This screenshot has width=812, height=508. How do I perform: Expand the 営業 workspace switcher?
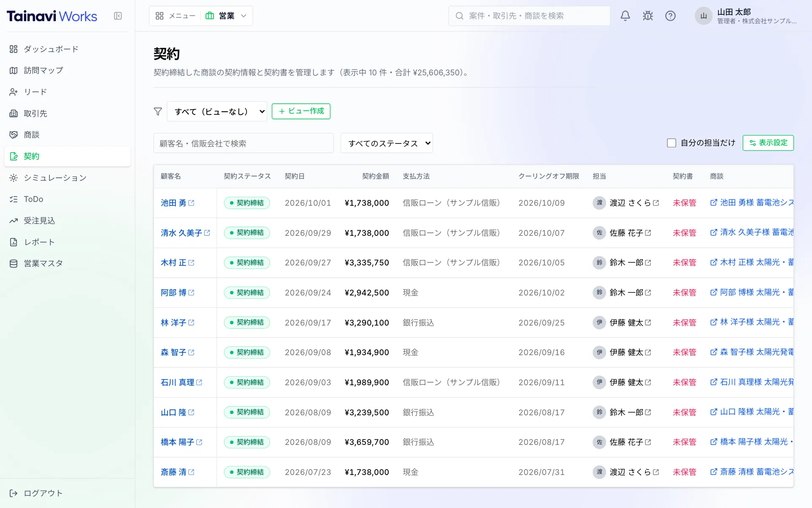coord(226,16)
